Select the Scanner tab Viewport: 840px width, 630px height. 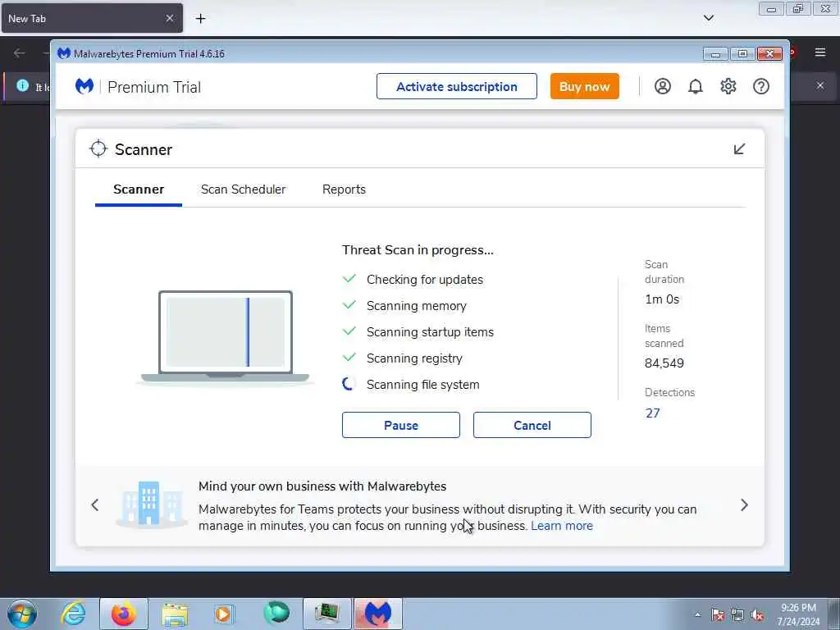[x=138, y=189]
